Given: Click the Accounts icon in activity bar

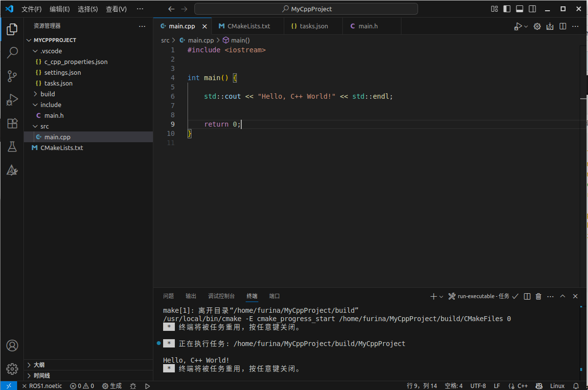Looking at the screenshot, I should [x=12, y=346].
